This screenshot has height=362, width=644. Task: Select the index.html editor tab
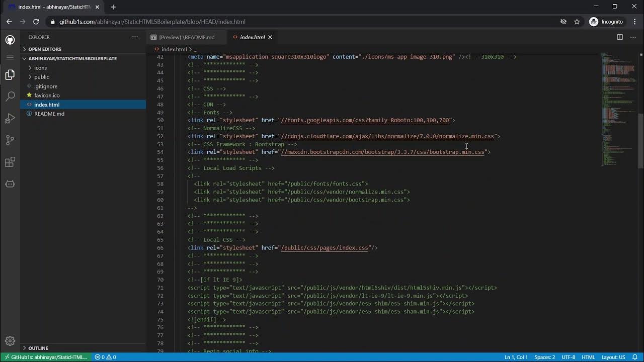pos(252,37)
